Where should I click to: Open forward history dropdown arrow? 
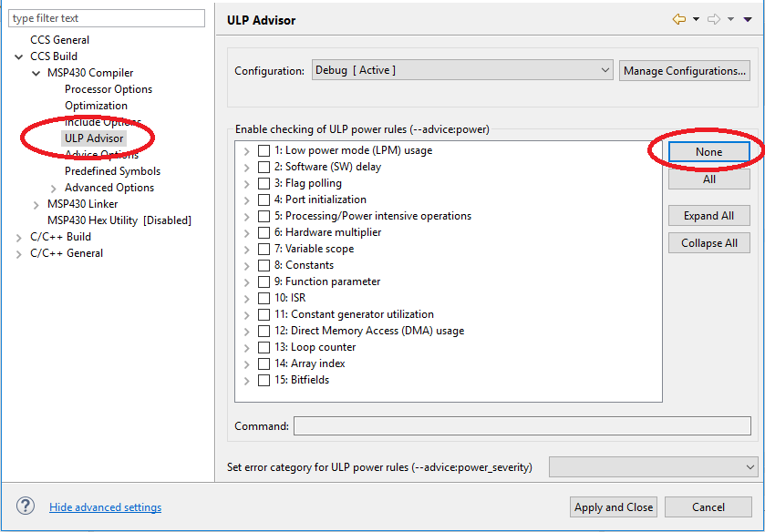[x=730, y=19]
